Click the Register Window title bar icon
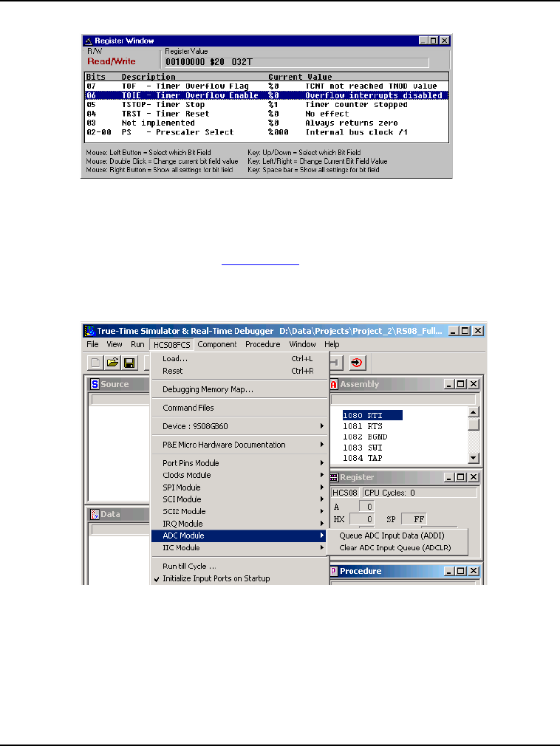The width and height of the screenshot is (560, 746). point(89,41)
